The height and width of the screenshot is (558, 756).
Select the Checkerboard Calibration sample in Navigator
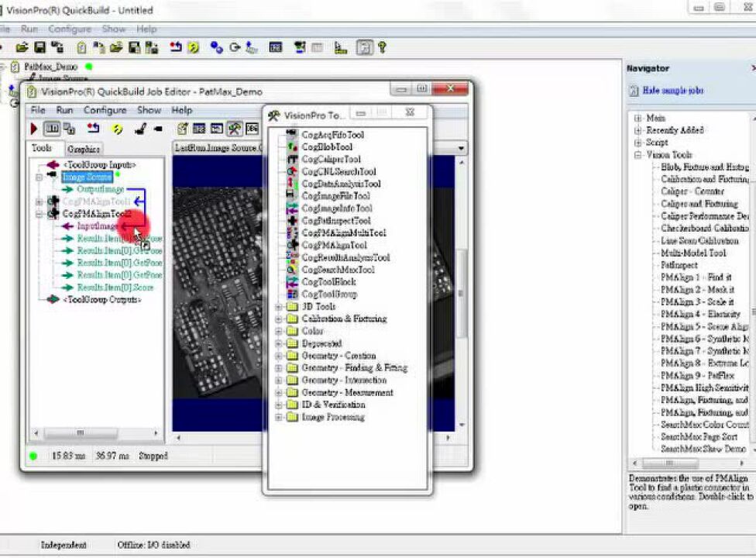[x=704, y=228]
